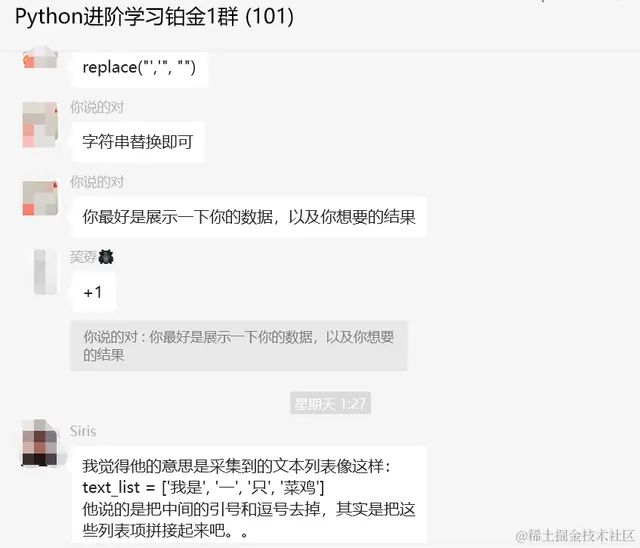Click the 稀土掘金技术社区 watermark

tap(575, 535)
